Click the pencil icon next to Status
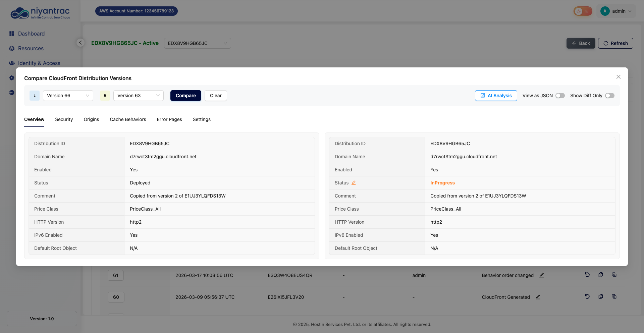 point(354,183)
